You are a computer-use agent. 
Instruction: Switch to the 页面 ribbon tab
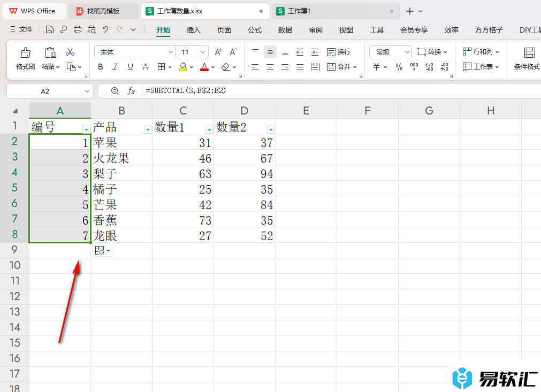tap(224, 30)
